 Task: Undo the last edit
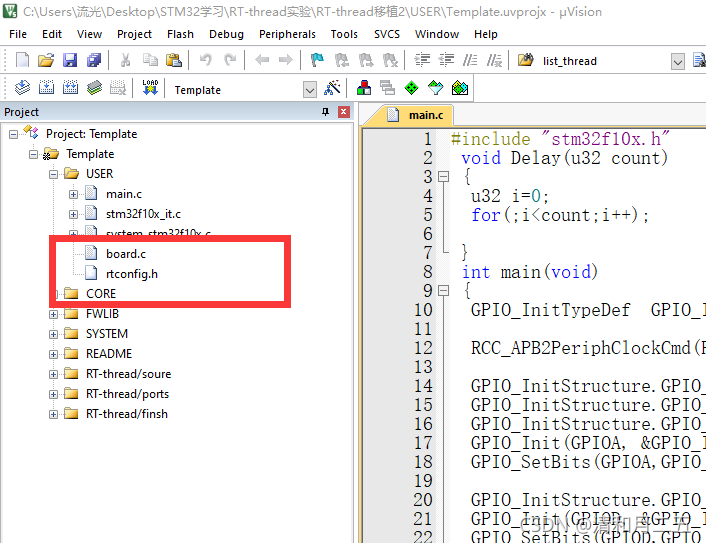pos(206,60)
